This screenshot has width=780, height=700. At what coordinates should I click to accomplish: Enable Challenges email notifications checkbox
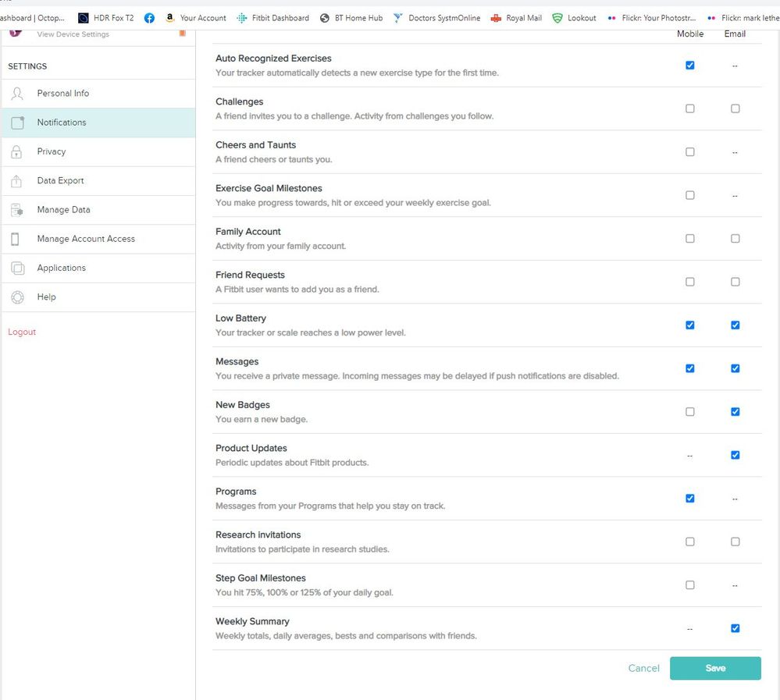point(735,109)
